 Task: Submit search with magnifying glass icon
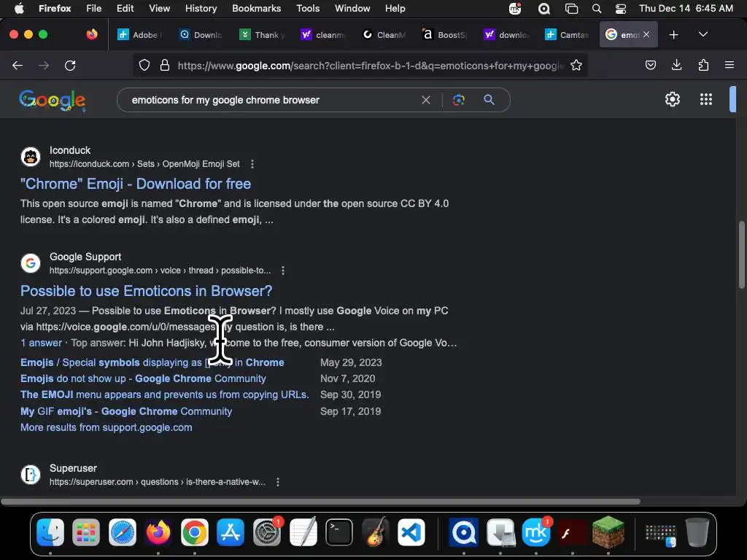[489, 100]
